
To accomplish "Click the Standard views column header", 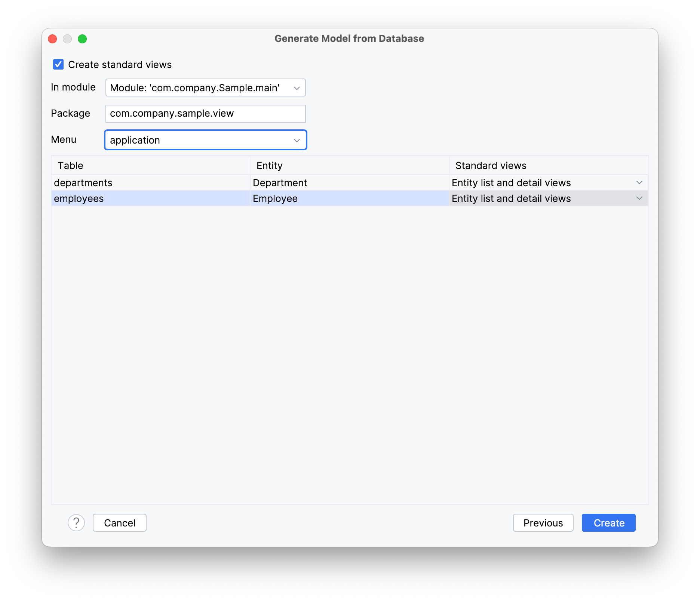I will pyautogui.click(x=549, y=165).
